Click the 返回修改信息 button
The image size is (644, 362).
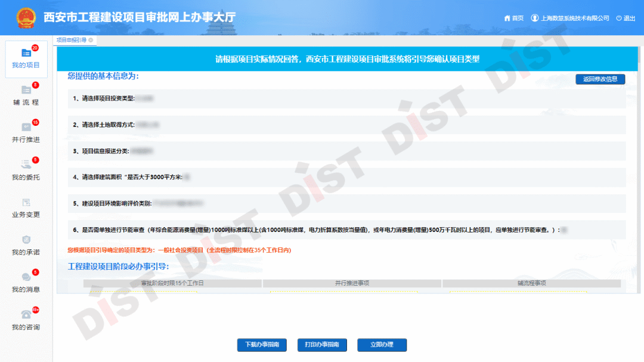coord(600,79)
